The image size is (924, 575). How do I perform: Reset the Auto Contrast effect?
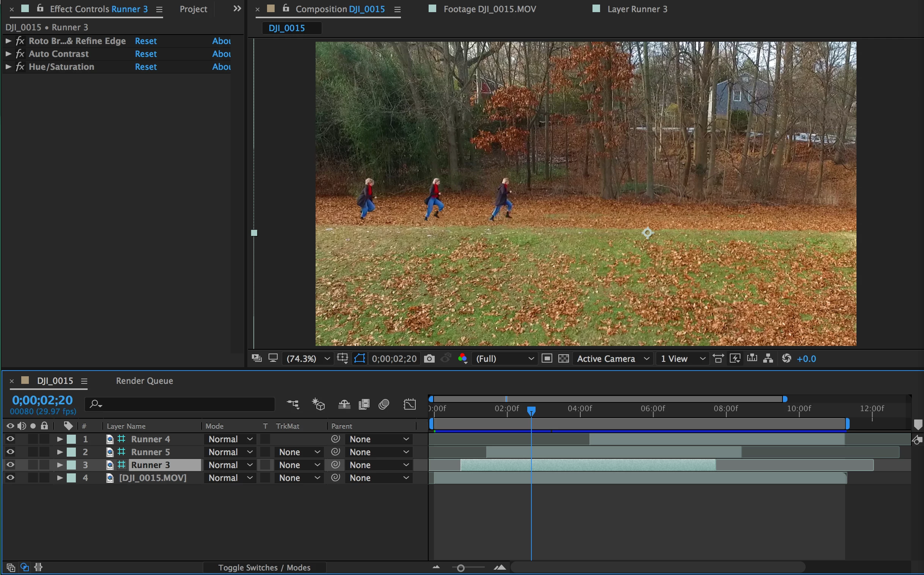tap(146, 54)
